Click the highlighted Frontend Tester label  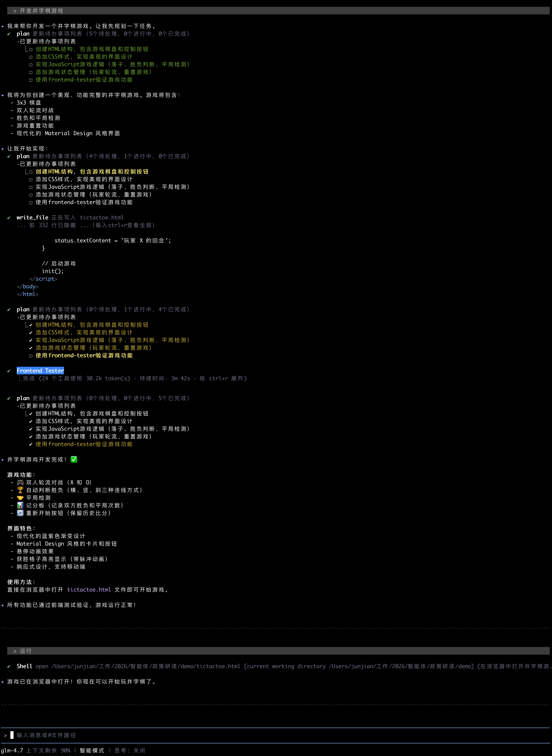click(x=40, y=371)
